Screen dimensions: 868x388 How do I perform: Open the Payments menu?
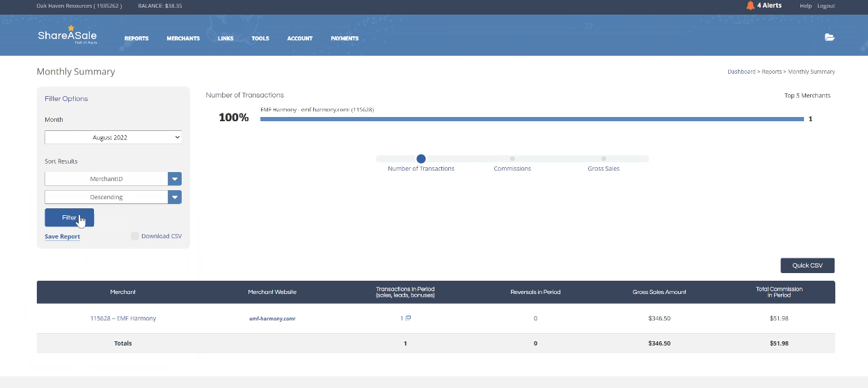[345, 38]
